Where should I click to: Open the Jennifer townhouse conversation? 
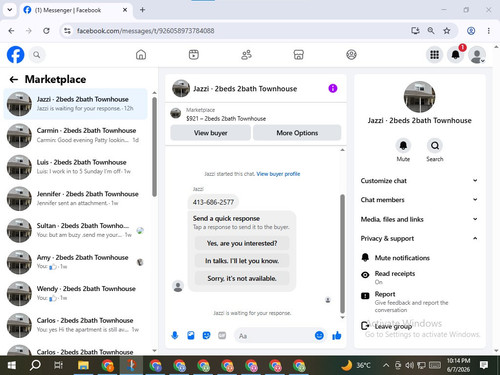pyautogui.click(x=75, y=199)
